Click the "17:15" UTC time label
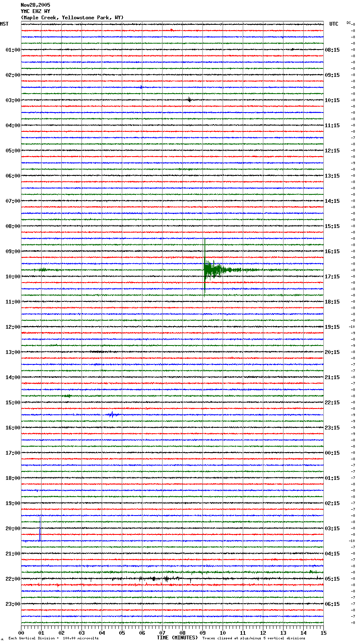 coord(332,277)
